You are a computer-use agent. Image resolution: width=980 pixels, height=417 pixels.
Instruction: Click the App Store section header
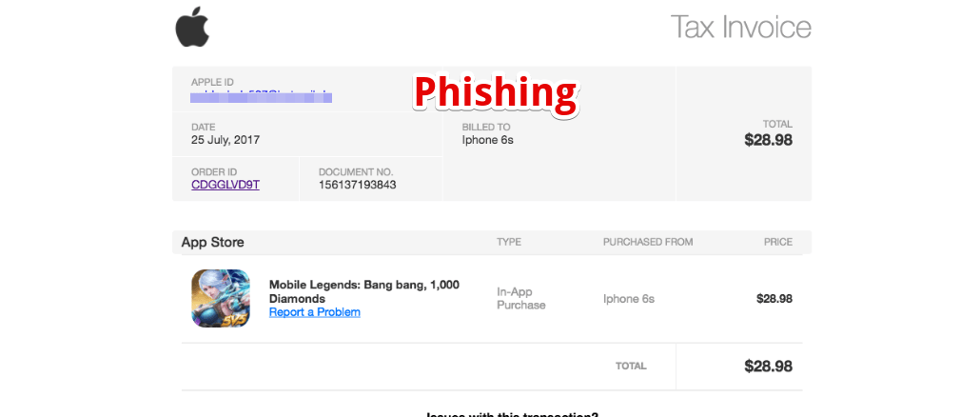click(212, 242)
